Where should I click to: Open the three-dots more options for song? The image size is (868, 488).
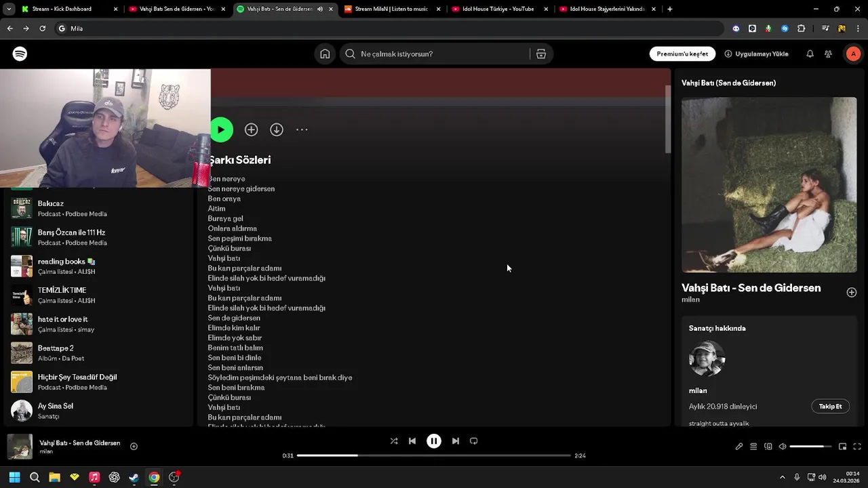[x=302, y=129]
